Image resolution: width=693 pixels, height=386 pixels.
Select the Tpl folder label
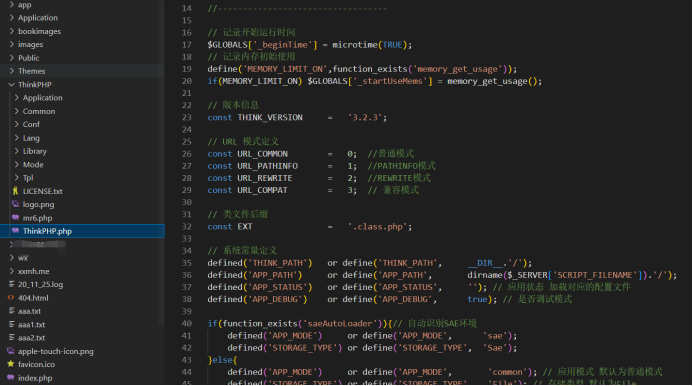28,178
